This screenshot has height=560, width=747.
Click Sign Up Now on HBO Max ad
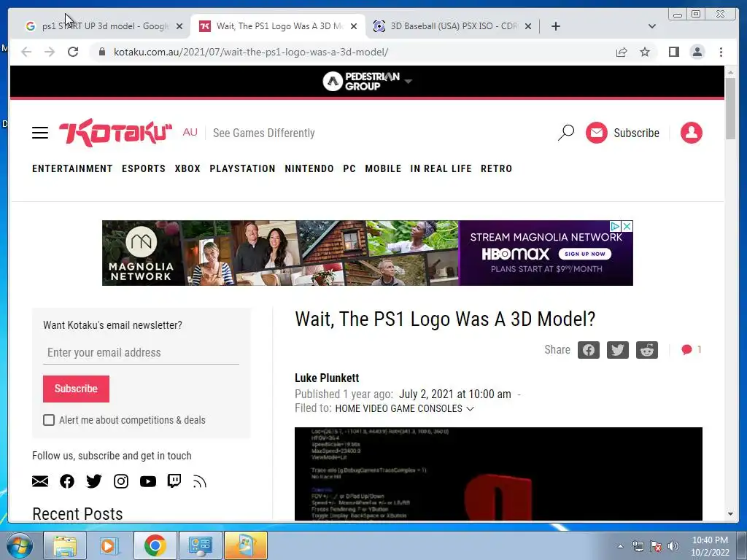click(x=584, y=254)
